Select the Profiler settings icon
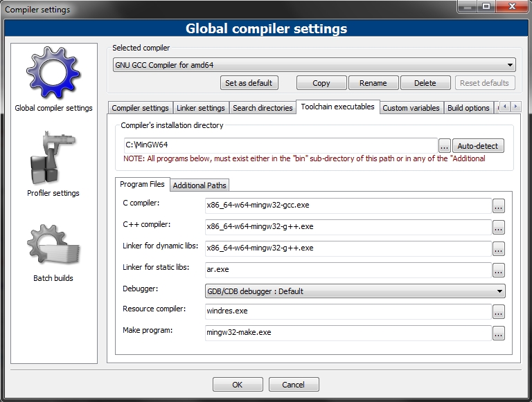The width and height of the screenshot is (532, 402). (53, 158)
